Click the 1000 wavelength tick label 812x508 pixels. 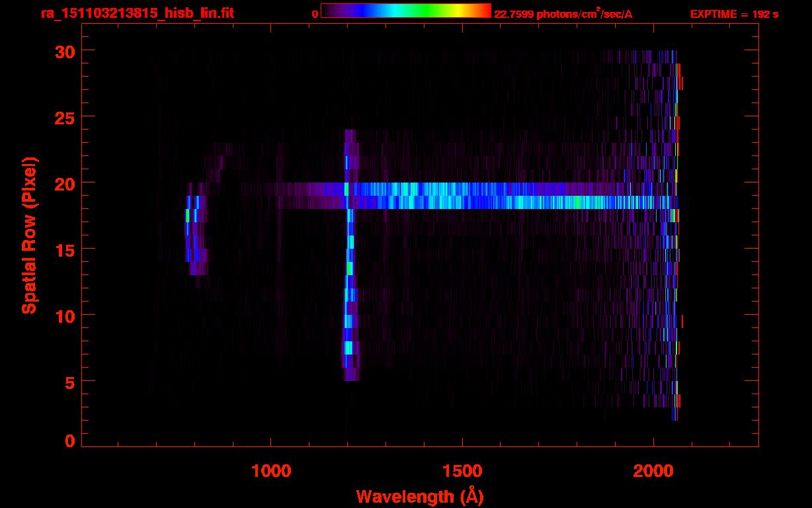[272, 471]
